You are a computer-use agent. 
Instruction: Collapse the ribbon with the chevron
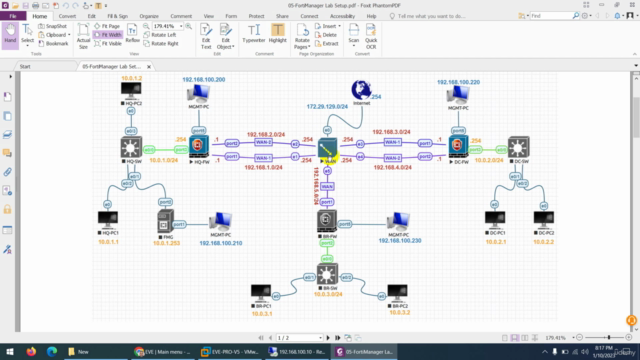pos(634,54)
